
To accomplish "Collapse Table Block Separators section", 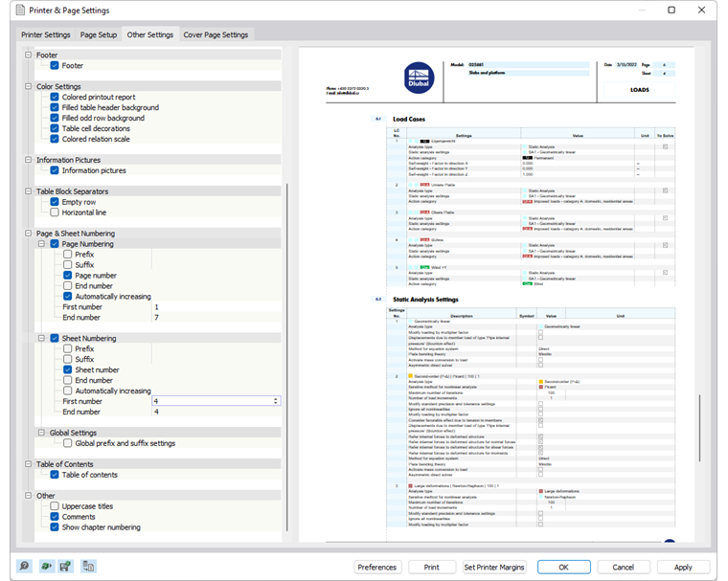I will (29, 191).
